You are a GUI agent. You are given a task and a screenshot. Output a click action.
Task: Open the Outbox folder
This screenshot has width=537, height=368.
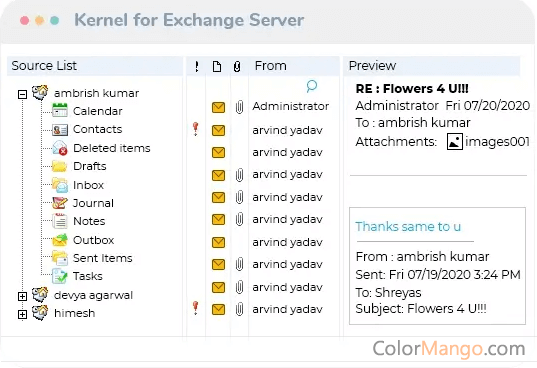(93, 240)
